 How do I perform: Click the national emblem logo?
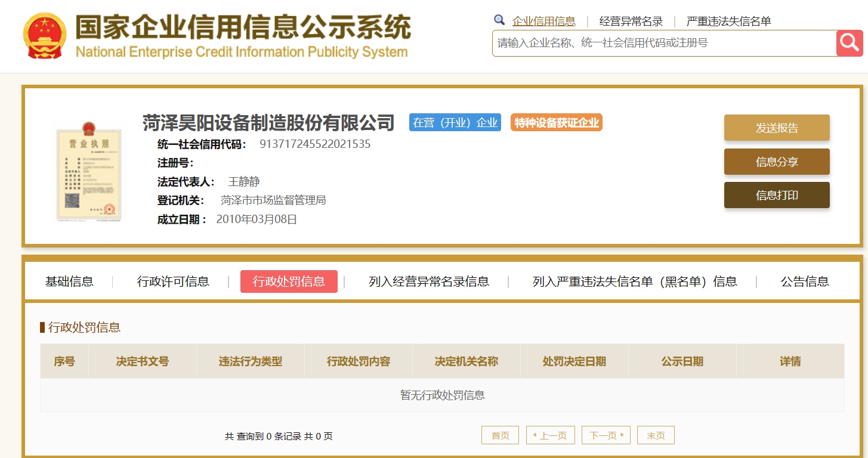(x=45, y=36)
